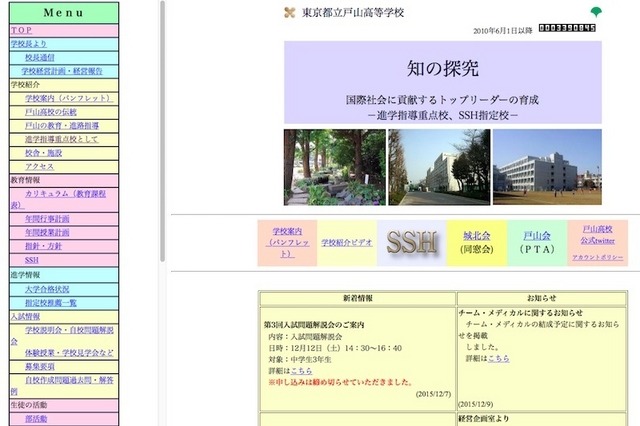
Task: Open 部活動 link
Action: [36, 419]
